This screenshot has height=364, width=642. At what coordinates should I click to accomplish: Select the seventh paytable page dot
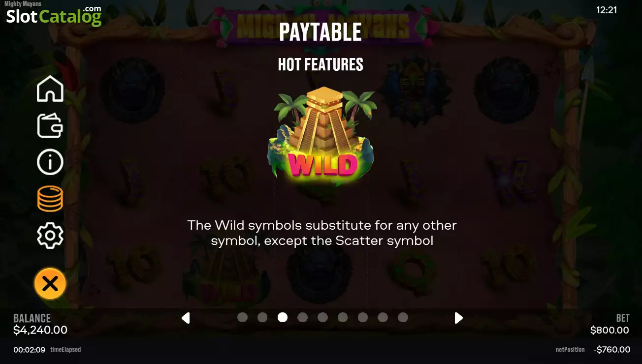pyautogui.click(x=363, y=317)
